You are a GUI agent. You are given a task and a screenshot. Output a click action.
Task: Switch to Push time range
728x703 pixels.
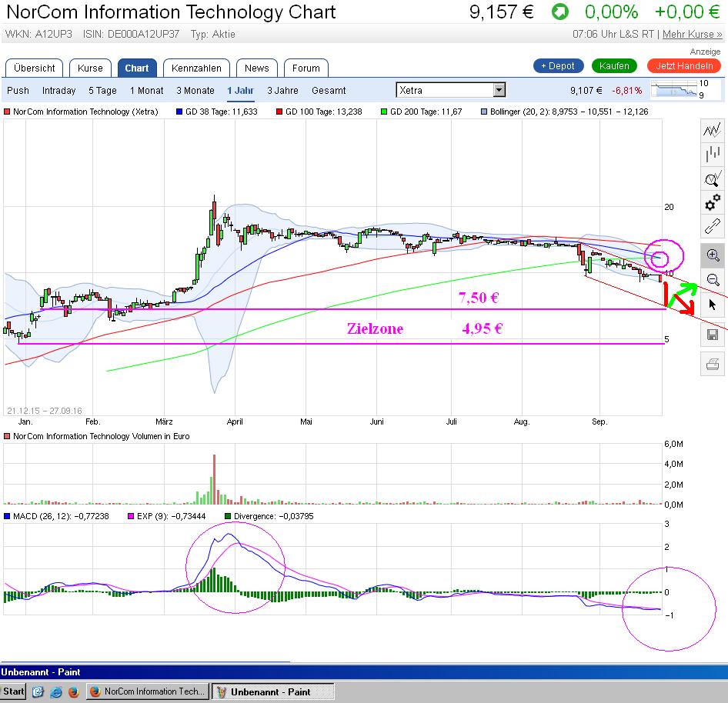(x=18, y=91)
